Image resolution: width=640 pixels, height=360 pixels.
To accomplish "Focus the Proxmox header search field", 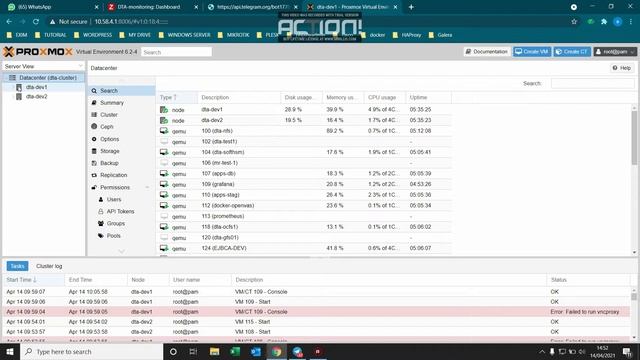I will pyautogui.click(x=176, y=52).
